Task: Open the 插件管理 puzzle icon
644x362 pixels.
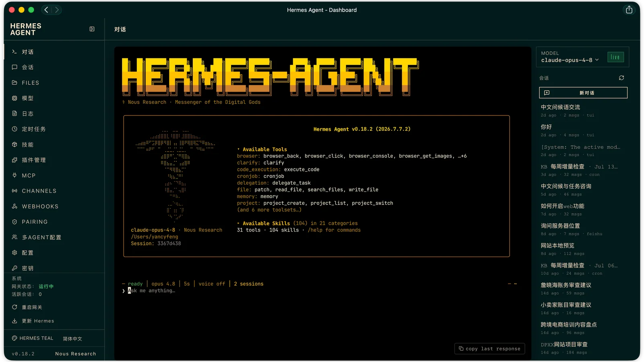Action: [14, 160]
